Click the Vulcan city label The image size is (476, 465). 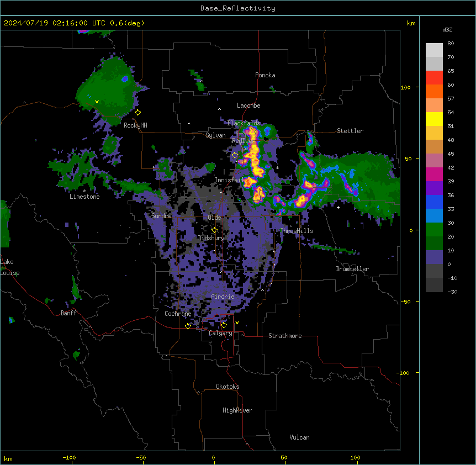pyautogui.click(x=300, y=437)
